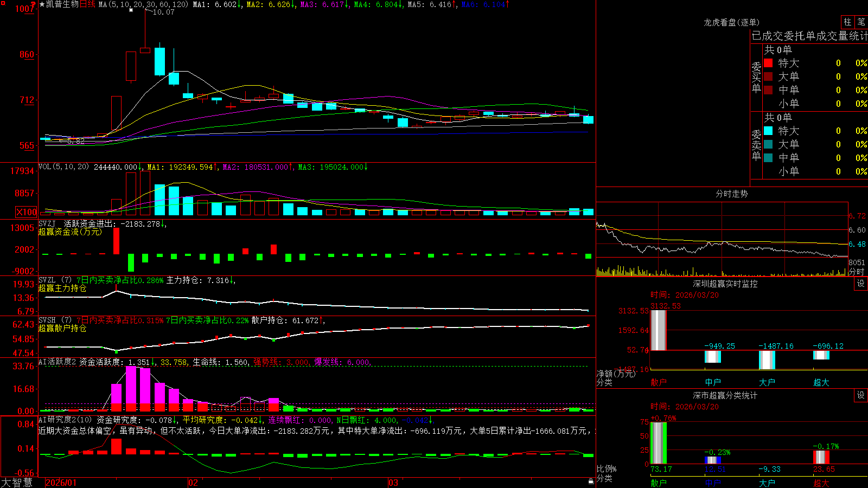Click the 超赢主力持仓 label
The height and width of the screenshot is (488, 868).
pyautogui.click(x=62, y=288)
